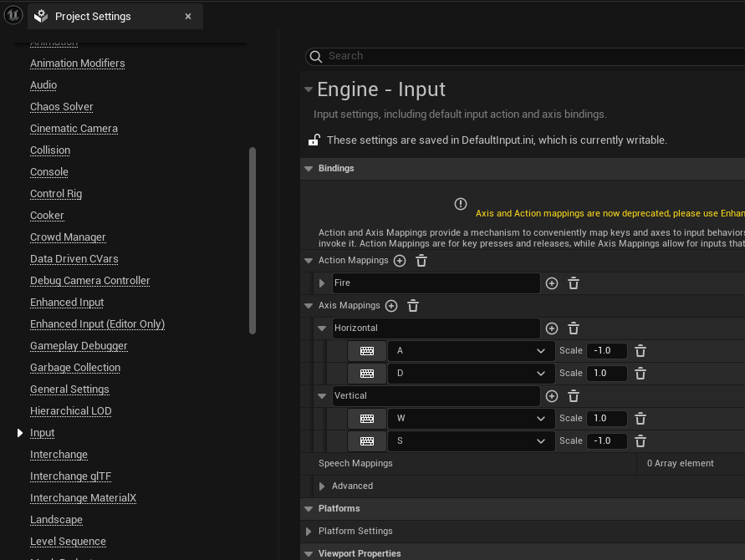This screenshot has width=745, height=560.
Task: Collapse the Platforms category
Action: (x=309, y=509)
